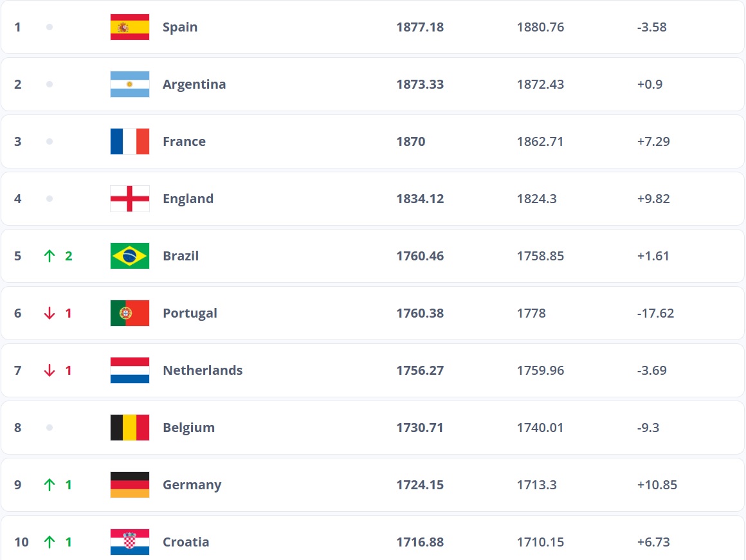Click the Spain flag icon
The image size is (746, 560).
click(x=130, y=27)
